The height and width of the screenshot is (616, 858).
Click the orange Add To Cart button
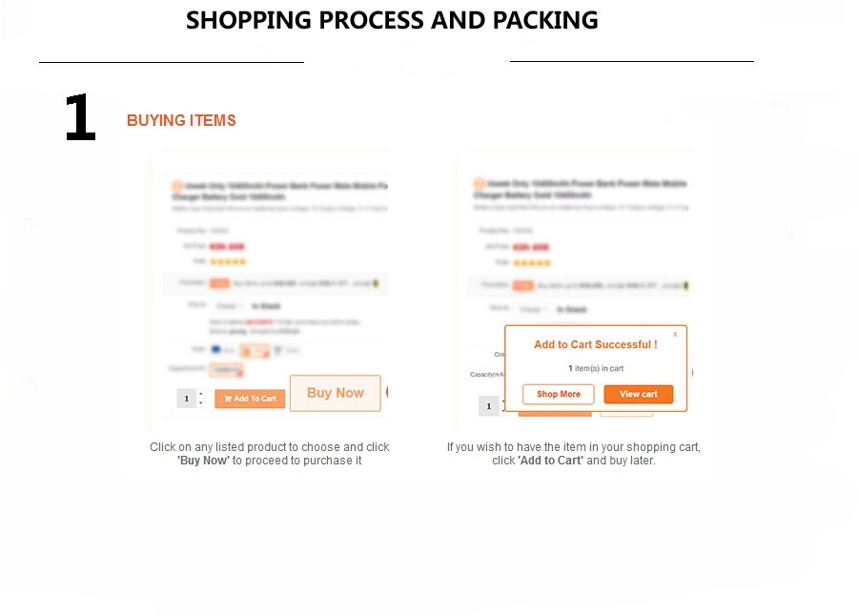[x=250, y=399]
